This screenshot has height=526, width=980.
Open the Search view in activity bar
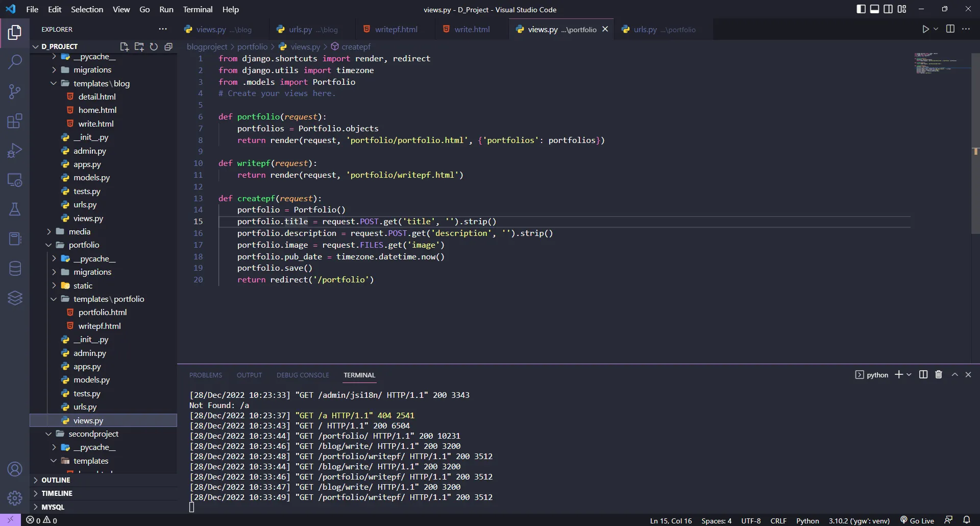(x=15, y=62)
